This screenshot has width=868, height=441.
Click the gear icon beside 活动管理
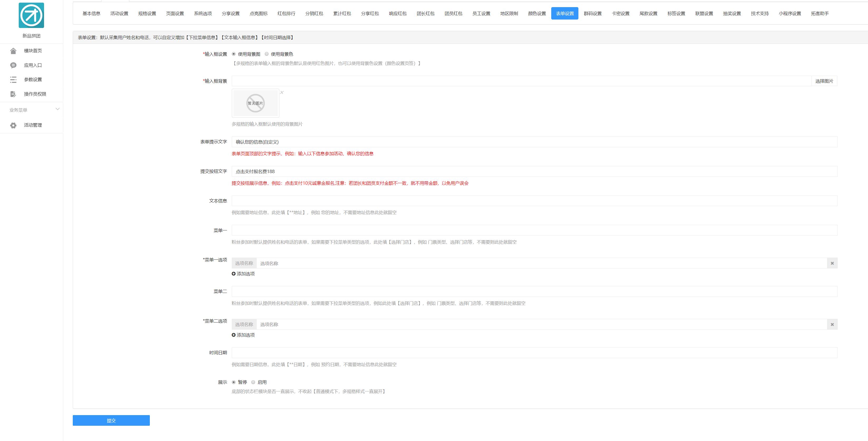[x=13, y=125]
